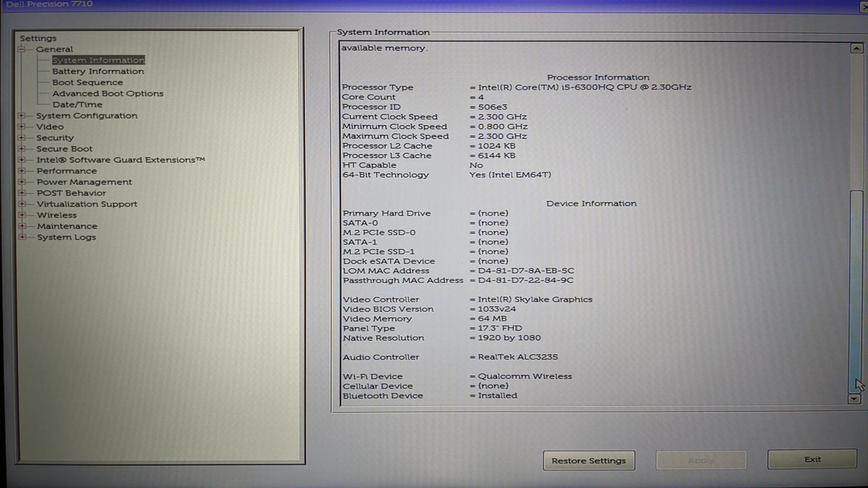Expand the System Logs node
The height and width of the screenshot is (488, 868).
[22, 237]
